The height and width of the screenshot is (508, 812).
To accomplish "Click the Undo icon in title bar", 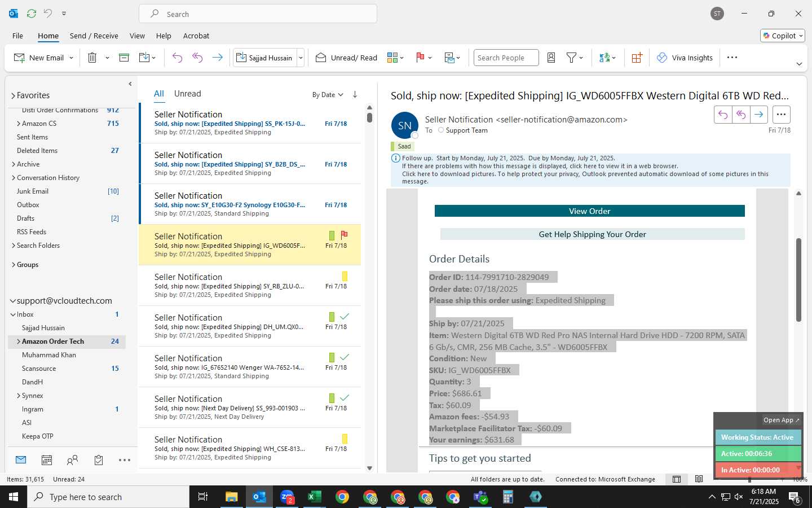I will pos(48,14).
